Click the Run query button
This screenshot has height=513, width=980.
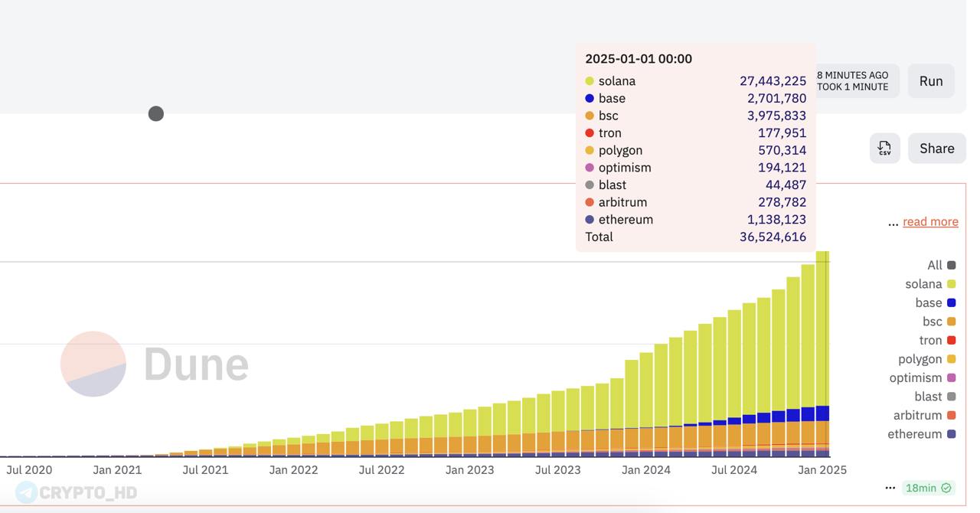pyautogui.click(x=931, y=81)
